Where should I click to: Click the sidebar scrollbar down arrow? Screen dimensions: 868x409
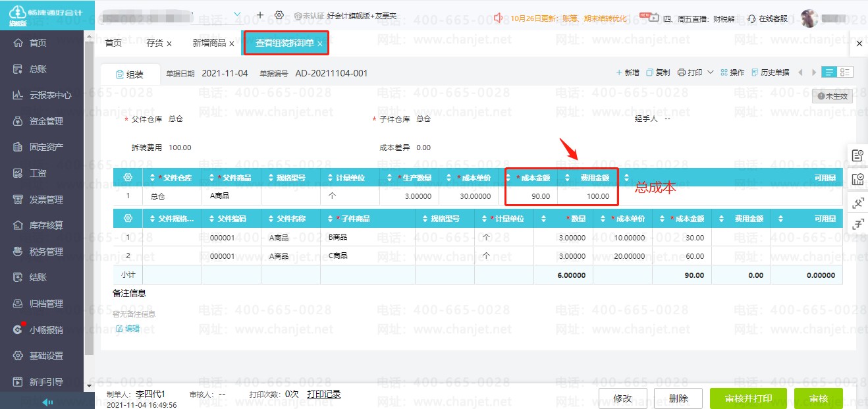pyautogui.click(x=89, y=385)
